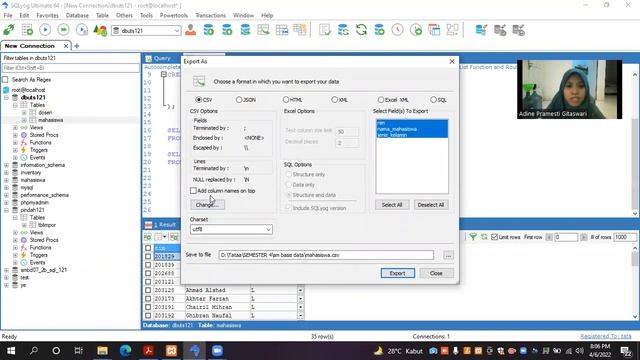Expand the dosen table node
The width and height of the screenshot is (640, 360).
(24, 113)
